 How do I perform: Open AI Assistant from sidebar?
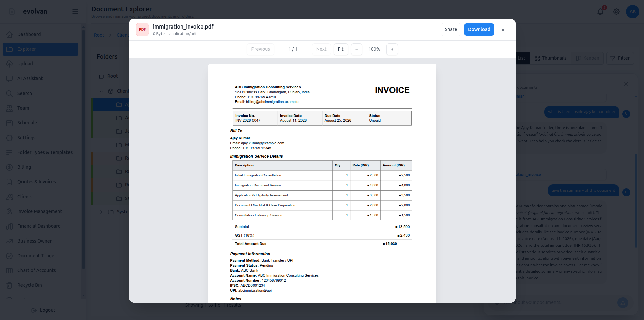pos(40,78)
